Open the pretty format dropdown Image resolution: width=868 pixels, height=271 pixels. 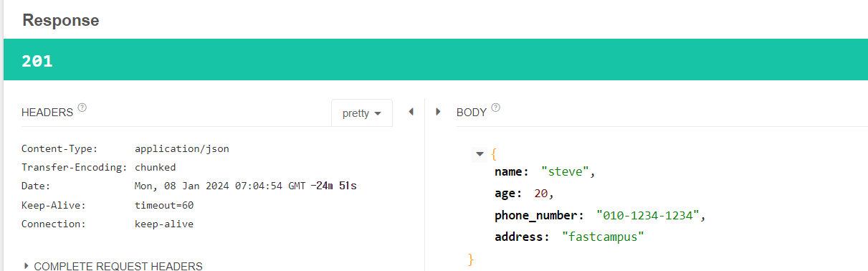point(362,113)
